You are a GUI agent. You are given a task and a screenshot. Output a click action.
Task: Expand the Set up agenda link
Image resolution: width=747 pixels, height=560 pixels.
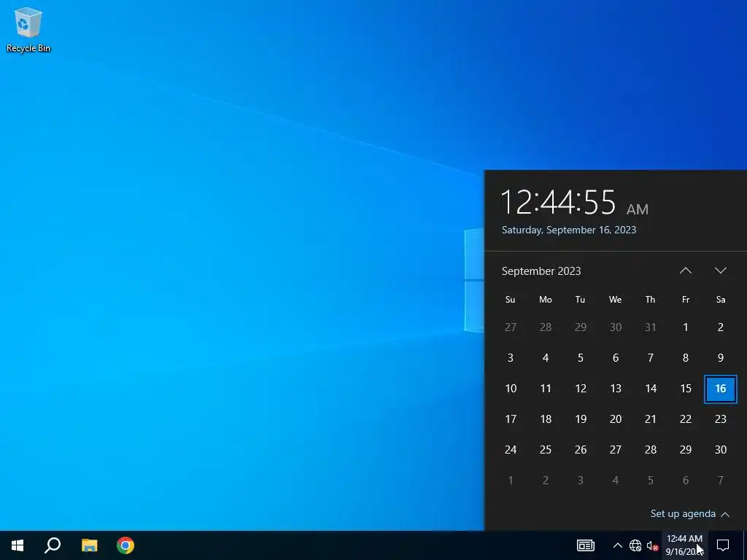click(x=690, y=514)
